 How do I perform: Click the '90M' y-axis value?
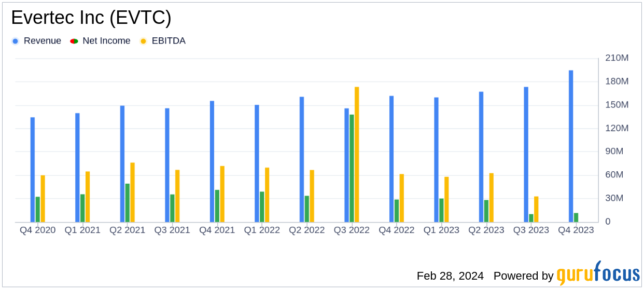pos(614,152)
